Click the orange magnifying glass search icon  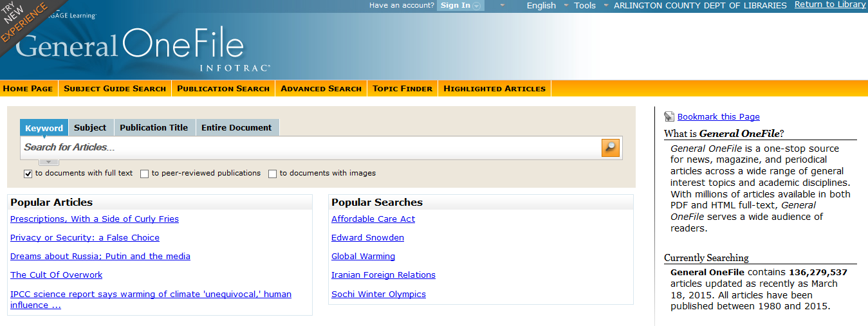610,147
